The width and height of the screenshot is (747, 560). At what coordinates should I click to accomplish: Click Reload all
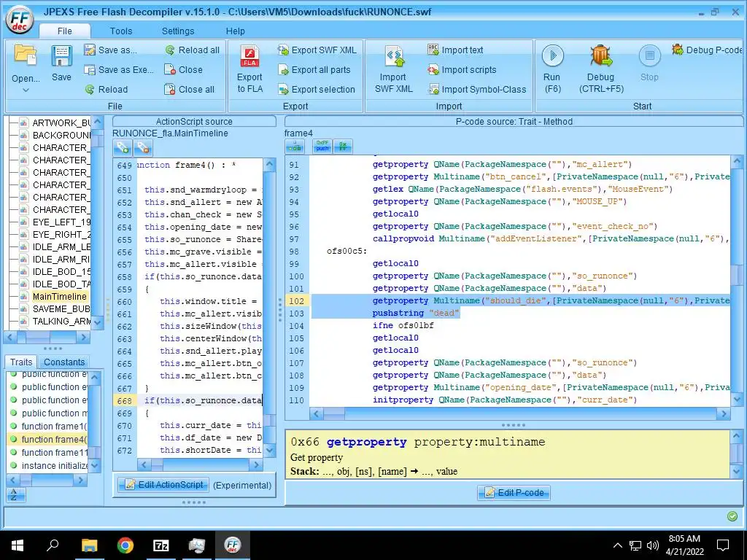pyautogui.click(x=193, y=50)
